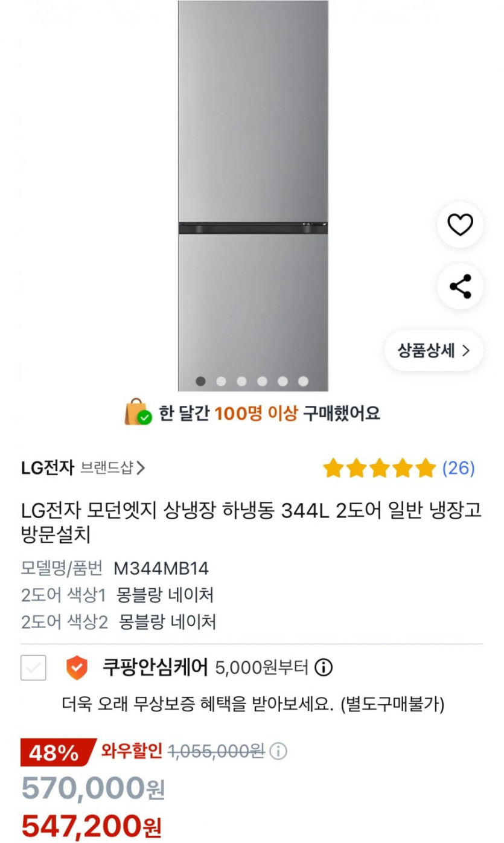Open 상품상세 product details button
Image resolution: width=504 pixels, height=843 pixels.
(433, 351)
